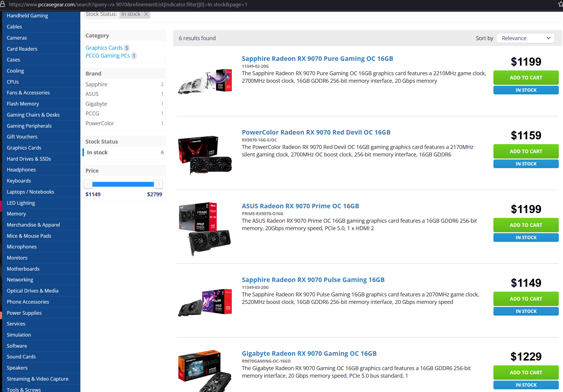Open the Sort by Relevance dropdown
Viewport: 563px width, 392px height.
click(525, 38)
